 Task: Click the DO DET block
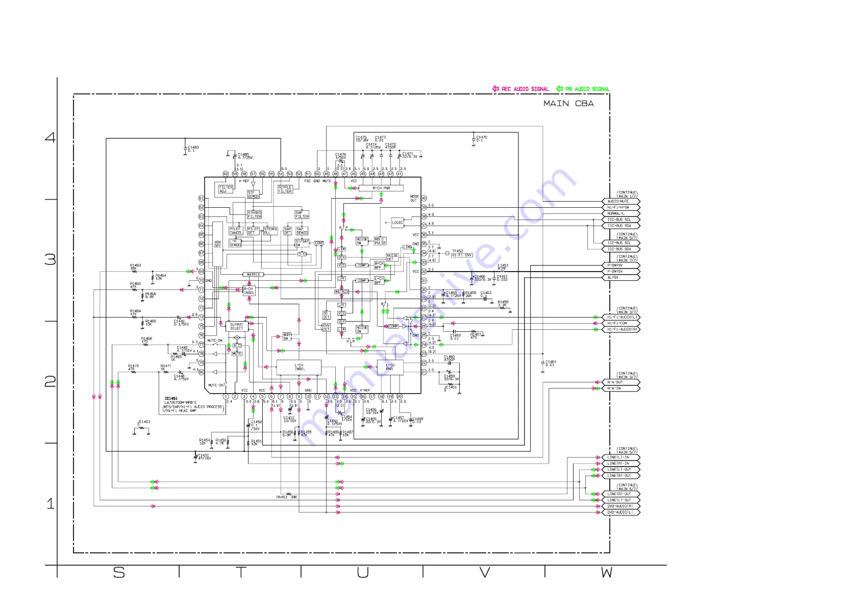coord(326,315)
